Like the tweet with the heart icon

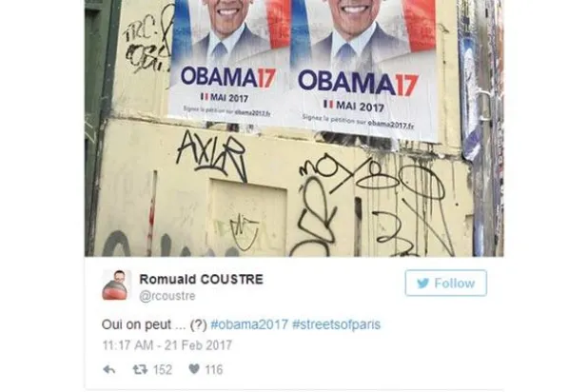tap(194, 369)
